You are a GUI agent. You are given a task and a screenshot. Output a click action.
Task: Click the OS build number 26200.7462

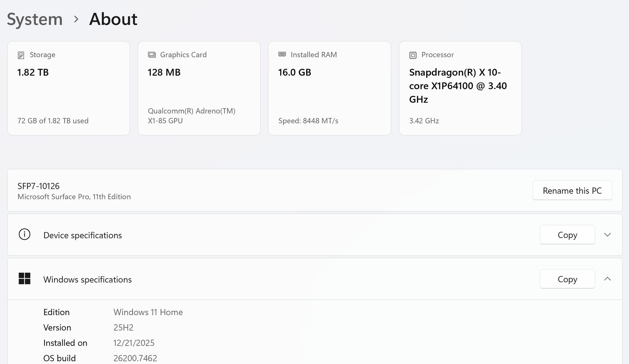[x=135, y=358]
